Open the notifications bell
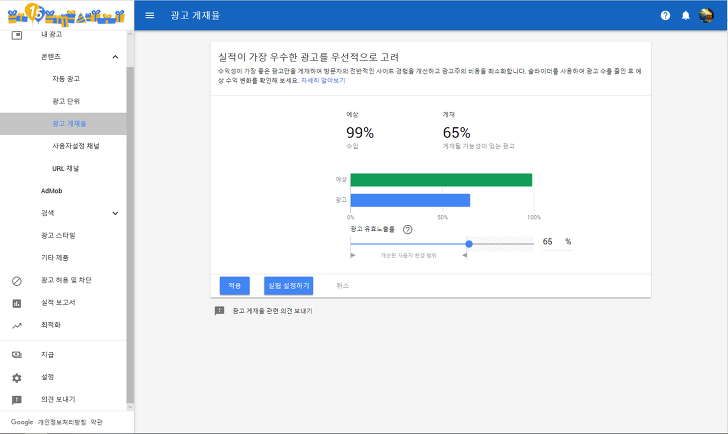 click(x=686, y=15)
